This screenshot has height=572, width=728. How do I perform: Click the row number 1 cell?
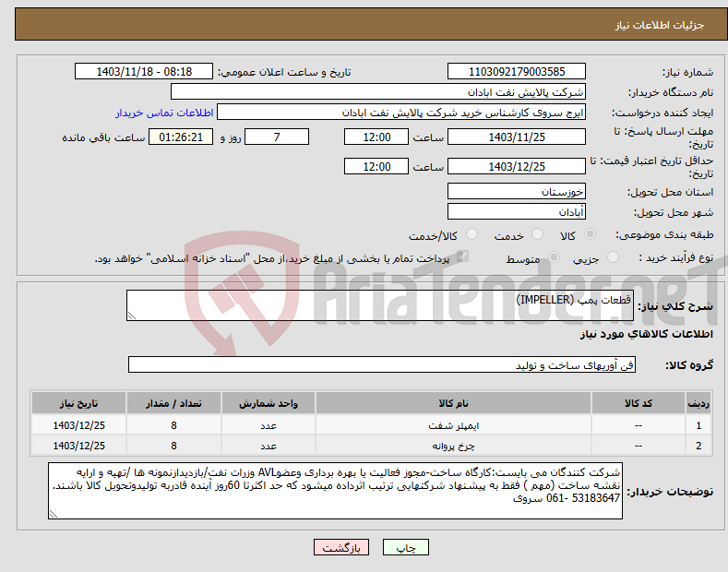coord(698,425)
